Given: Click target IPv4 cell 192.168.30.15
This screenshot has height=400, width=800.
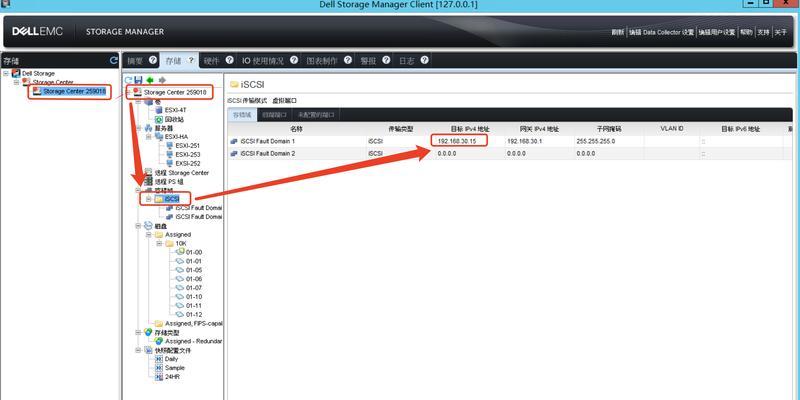Looking at the screenshot, I should 457,141.
